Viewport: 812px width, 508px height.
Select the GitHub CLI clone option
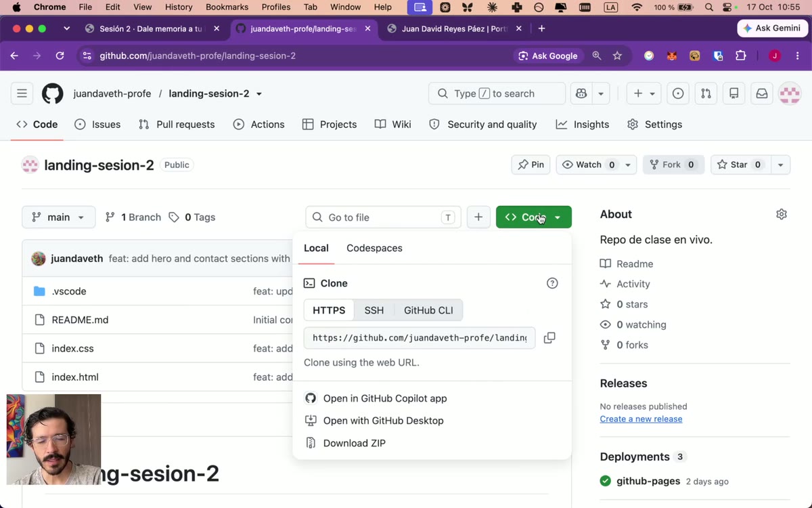point(428,310)
